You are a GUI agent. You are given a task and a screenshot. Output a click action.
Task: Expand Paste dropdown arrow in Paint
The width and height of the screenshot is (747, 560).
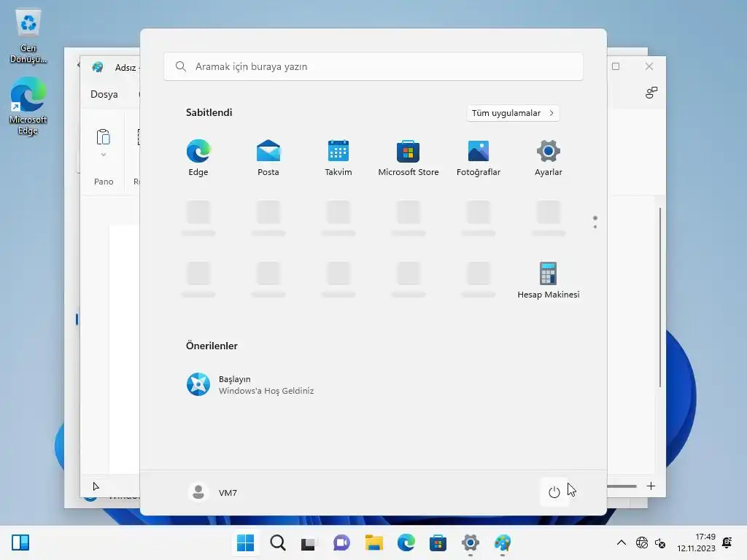[x=104, y=155]
